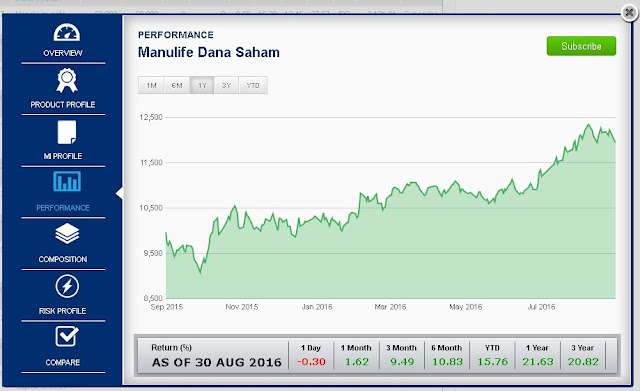640x391 pixels.
Task: Select the Product Profile ribbon icon
Action: 67,81
